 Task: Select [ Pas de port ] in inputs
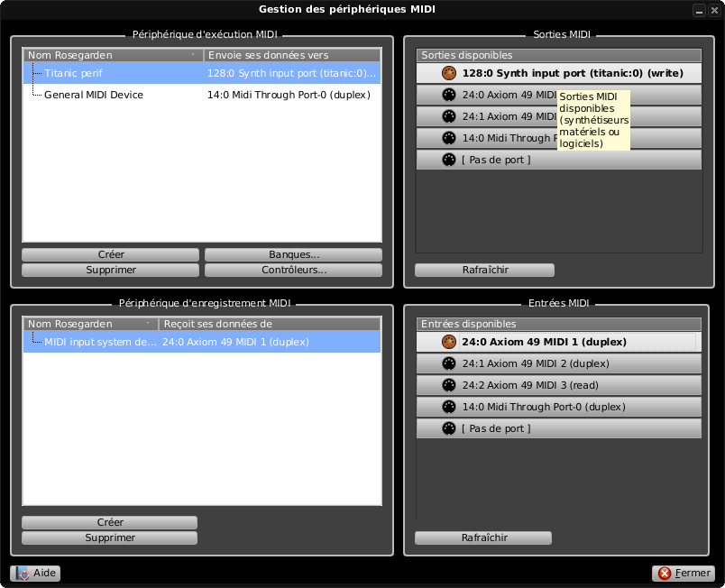(558, 429)
